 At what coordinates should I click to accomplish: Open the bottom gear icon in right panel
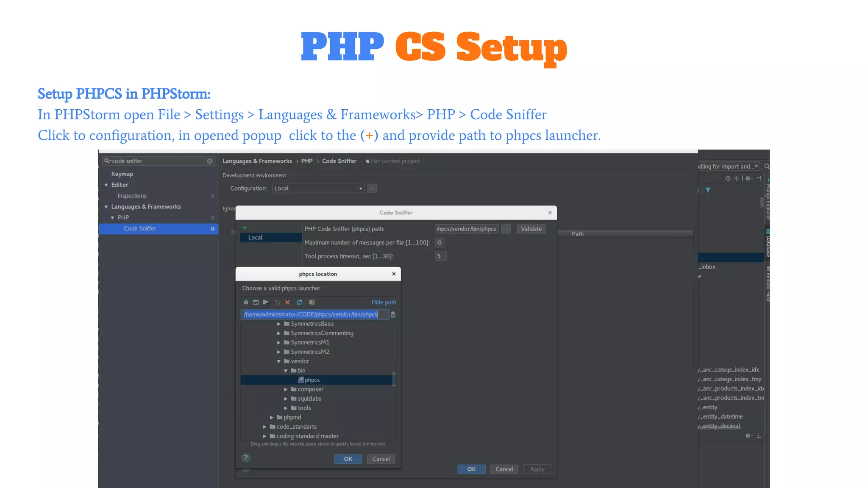tap(748, 436)
